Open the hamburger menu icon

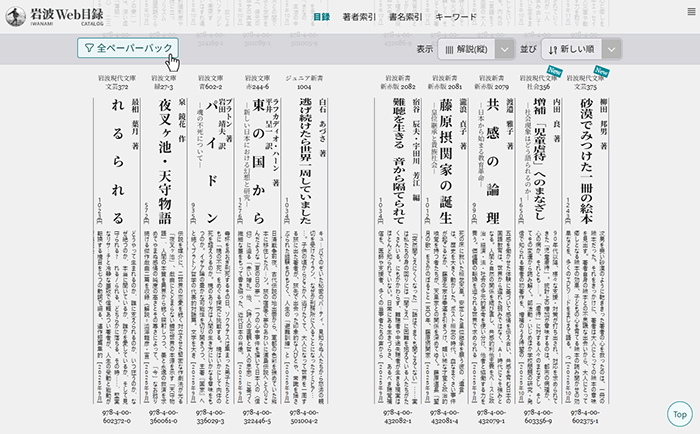[x=691, y=12]
